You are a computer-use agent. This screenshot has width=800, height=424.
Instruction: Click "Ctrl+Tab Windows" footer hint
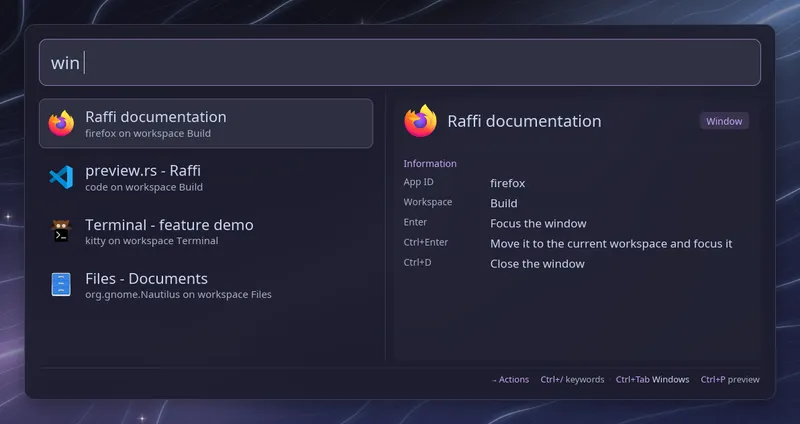click(652, 380)
